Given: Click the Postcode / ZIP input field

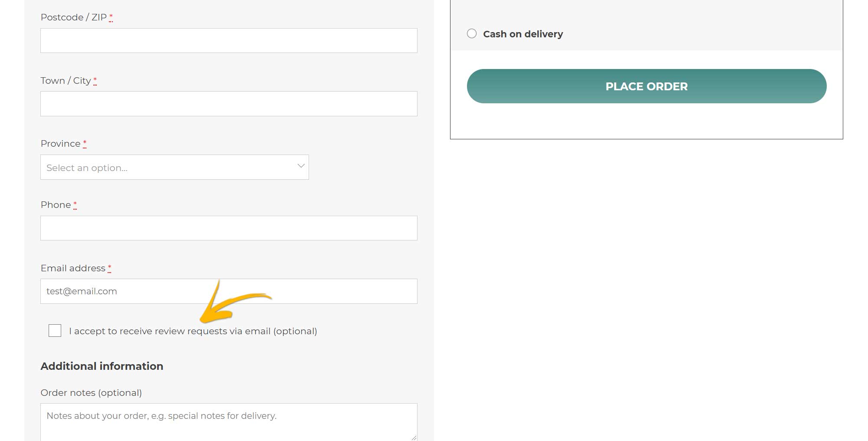Looking at the screenshot, I should click(x=229, y=41).
